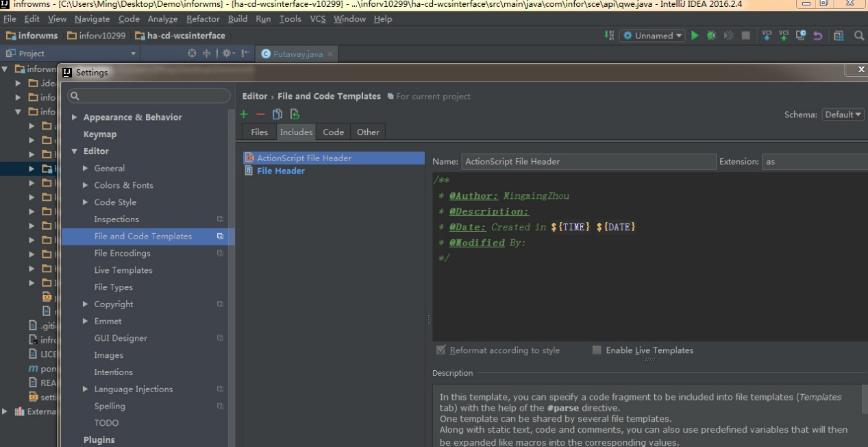Open Plugins settings
The width and height of the screenshot is (868, 447).
point(99,440)
